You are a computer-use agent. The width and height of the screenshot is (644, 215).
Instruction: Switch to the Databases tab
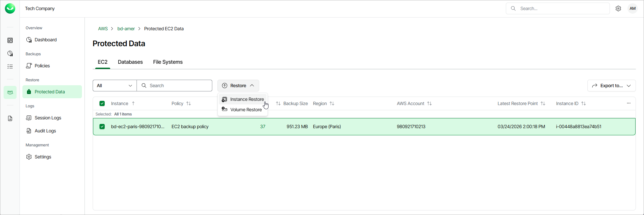[130, 62]
